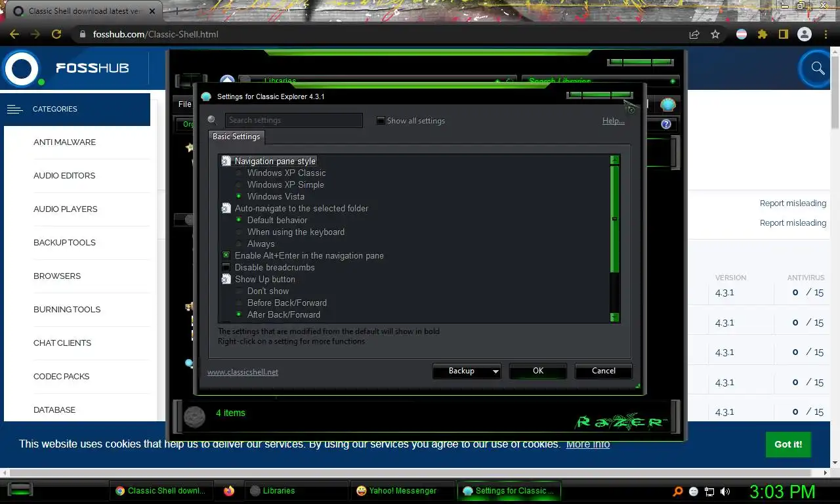Select When using the keyboard option
Screen dimensions: 840x504
point(295,232)
